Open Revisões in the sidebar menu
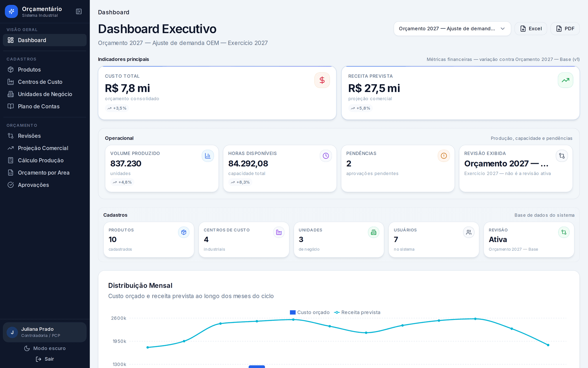This screenshot has height=368, width=588. click(x=45, y=136)
